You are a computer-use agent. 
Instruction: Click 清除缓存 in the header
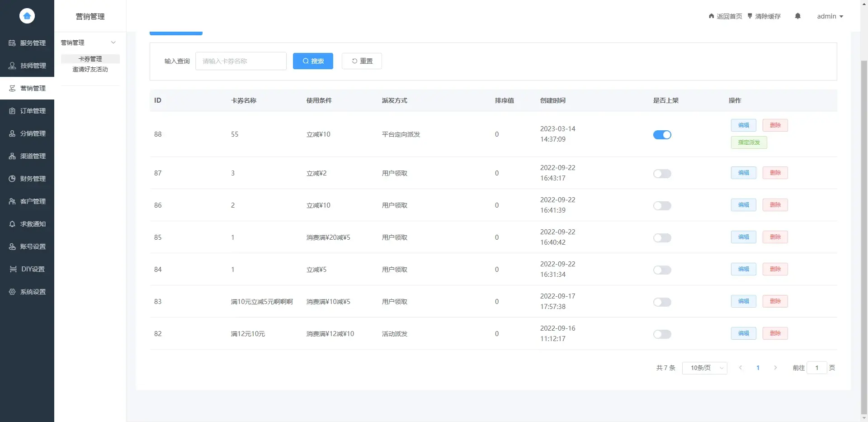click(764, 16)
